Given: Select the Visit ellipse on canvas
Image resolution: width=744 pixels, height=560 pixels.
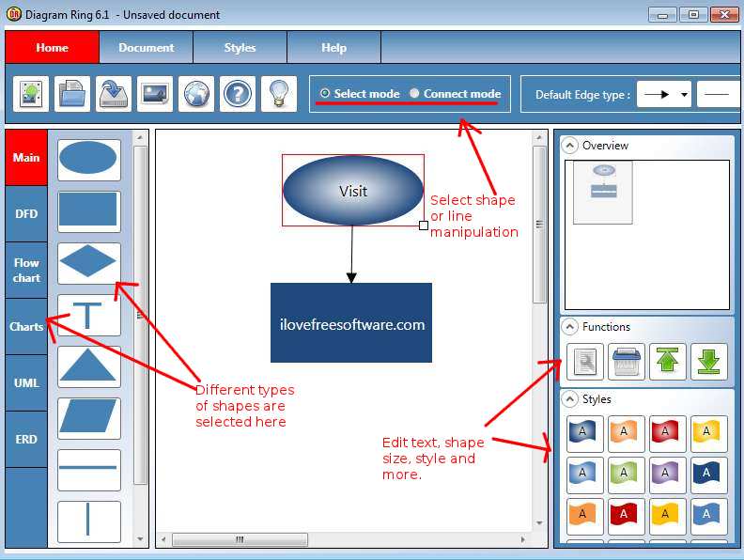Looking at the screenshot, I should point(353,191).
